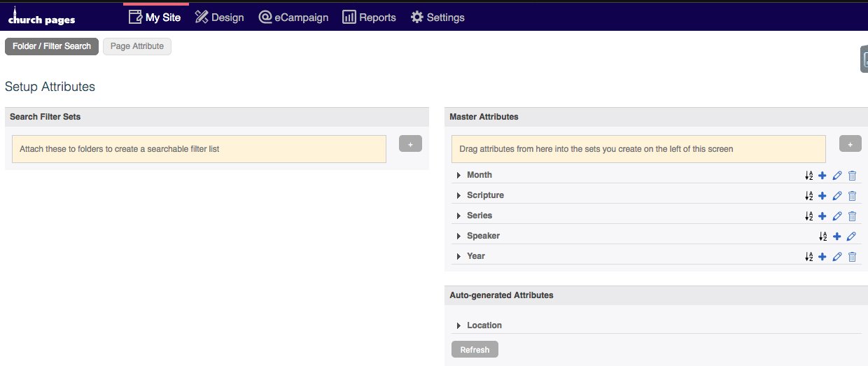This screenshot has width=868, height=366.
Task: Click the pencil icon for Speaker
Action: click(x=851, y=237)
